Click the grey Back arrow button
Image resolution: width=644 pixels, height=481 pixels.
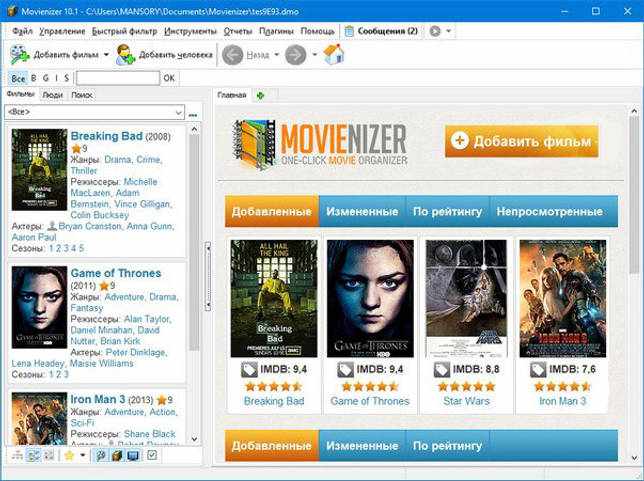coord(232,55)
